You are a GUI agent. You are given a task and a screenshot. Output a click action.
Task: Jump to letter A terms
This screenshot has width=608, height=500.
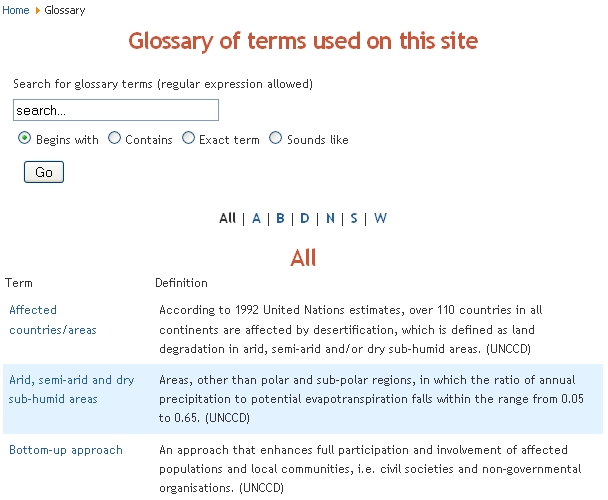point(256,218)
